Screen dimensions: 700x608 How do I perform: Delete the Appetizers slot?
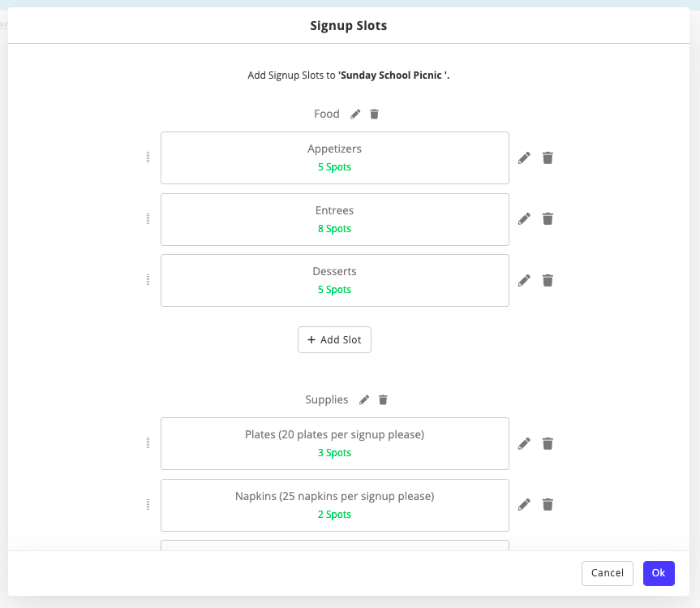coord(548,157)
